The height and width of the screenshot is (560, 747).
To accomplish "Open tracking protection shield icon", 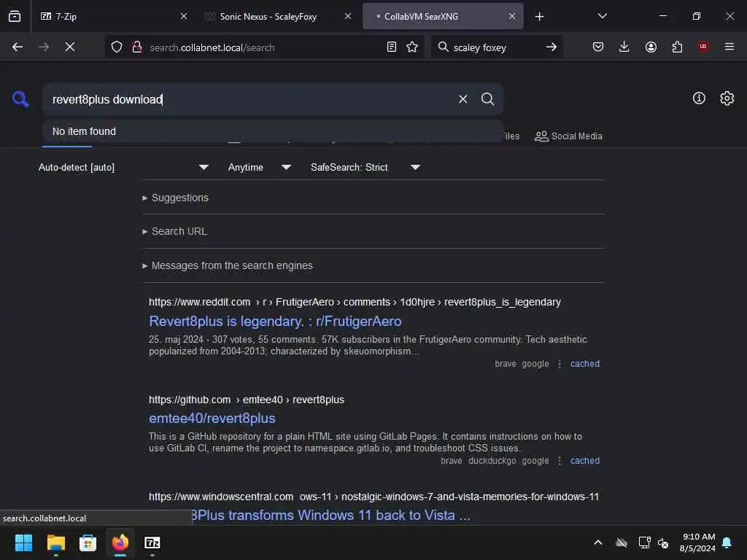I will tap(117, 47).
